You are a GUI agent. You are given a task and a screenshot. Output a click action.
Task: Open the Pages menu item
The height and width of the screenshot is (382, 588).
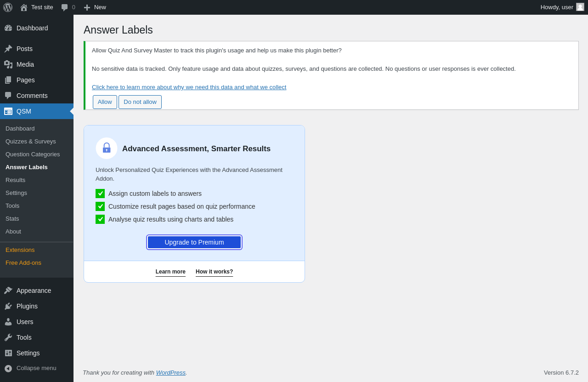pos(37,80)
